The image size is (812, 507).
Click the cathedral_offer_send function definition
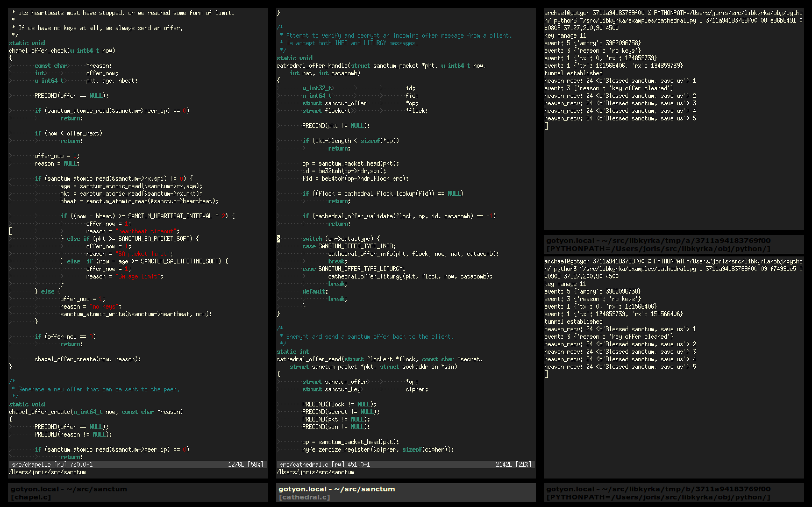click(309, 359)
